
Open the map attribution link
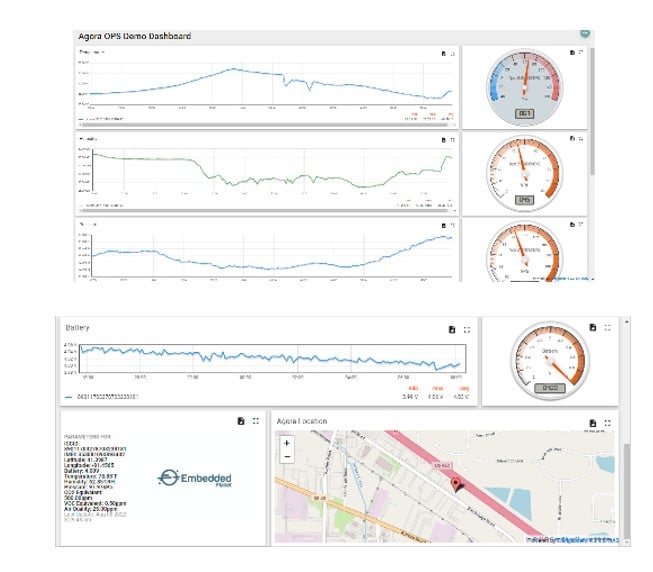pyautogui.click(x=589, y=540)
